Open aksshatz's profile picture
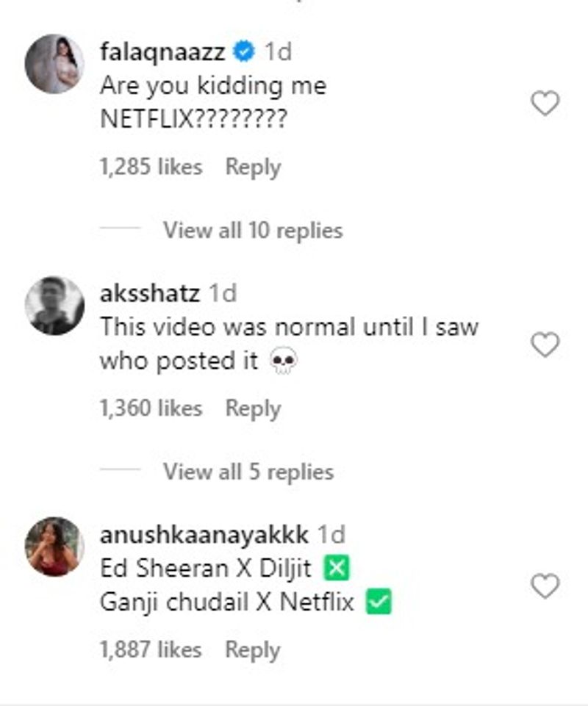This screenshot has height=706, width=588. coord(54,305)
